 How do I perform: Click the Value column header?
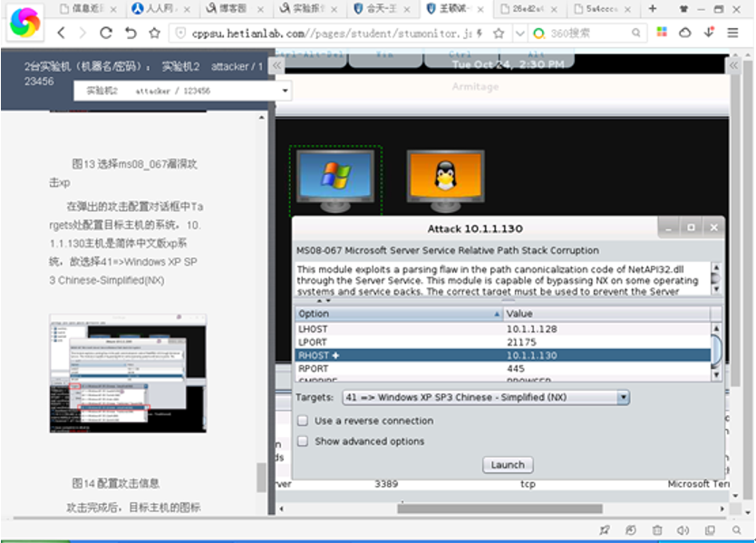(606, 314)
